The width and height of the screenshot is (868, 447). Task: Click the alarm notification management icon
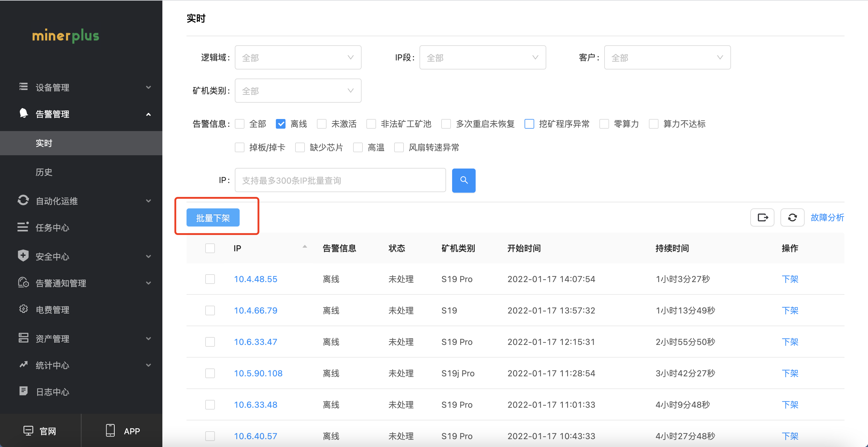pos(23,282)
